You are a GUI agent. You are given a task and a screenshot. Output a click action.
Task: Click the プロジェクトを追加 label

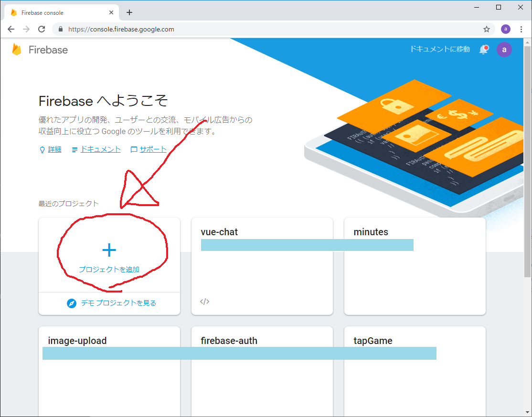[109, 270]
